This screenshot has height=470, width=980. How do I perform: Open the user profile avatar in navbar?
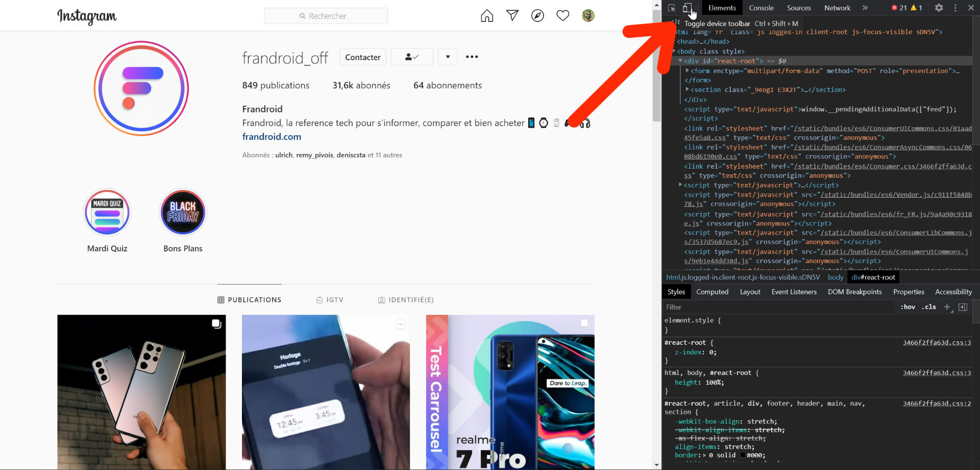coord(588,16)
